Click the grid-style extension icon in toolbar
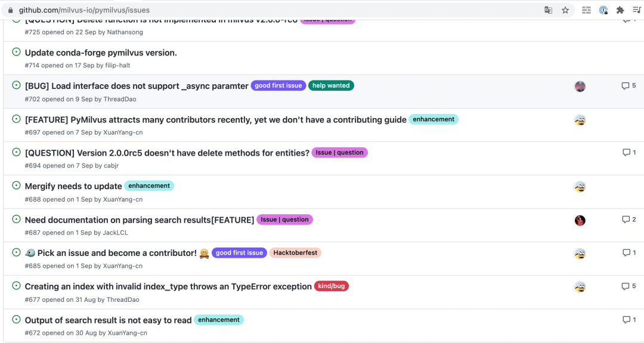Viewport: 644px width, 343px height. pyautogui.click(x=586, y=10)
